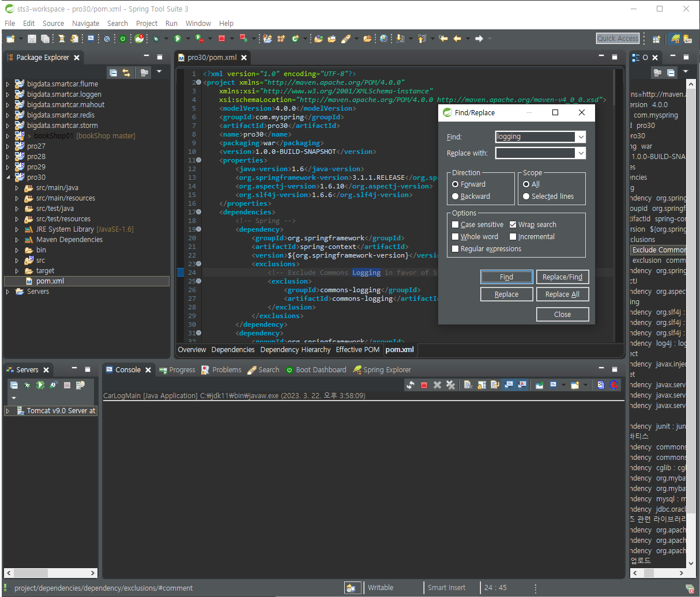Click the Save All toolbar icon
Image resolution: width=700 pixels, height=597 pixels.
[x=45, y=39]
